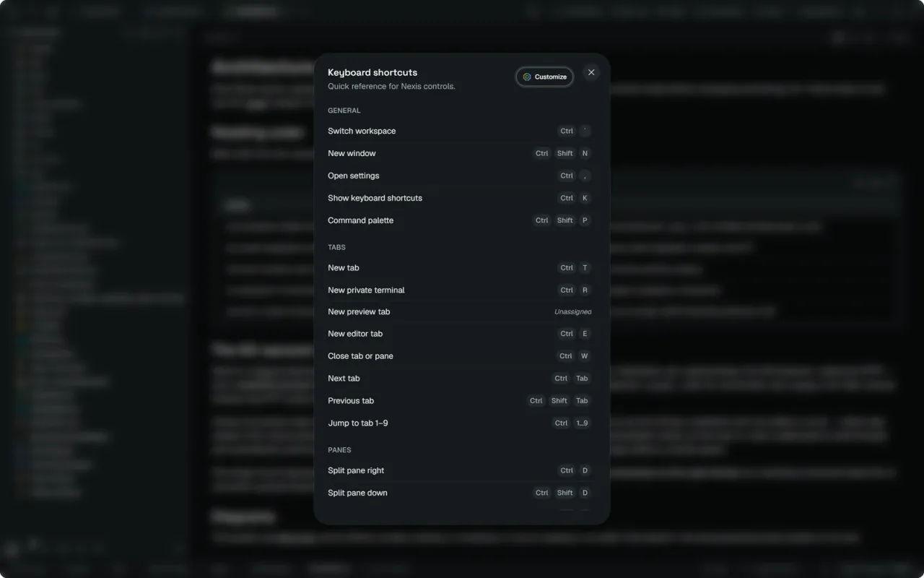Select the "Open settings" shortcut label
Image resolution: width=924 pixels, height=578 pixels.
pyautogui.click(x=354, y=176)
